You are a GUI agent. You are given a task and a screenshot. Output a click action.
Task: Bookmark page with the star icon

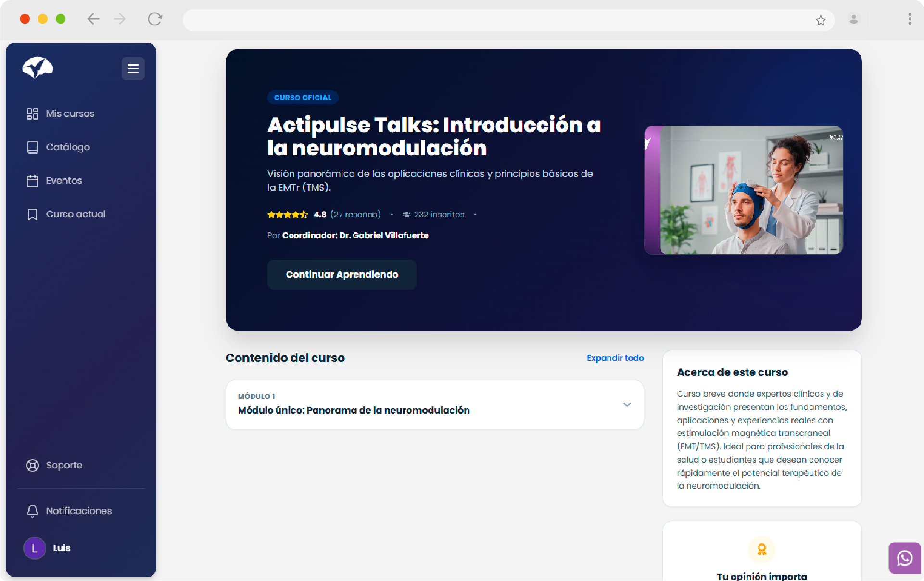pos(821,20)
